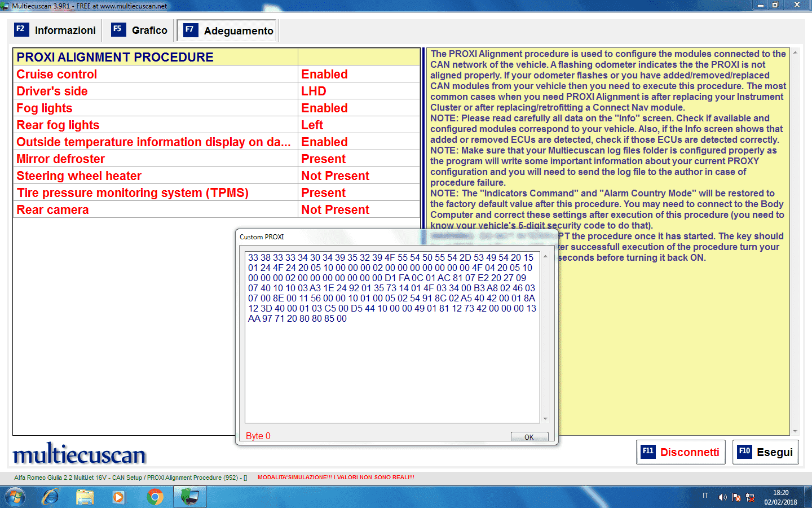Launch Google Chrome from taskbar
This screenshot has height=508, width=812.
pos(155,497)
